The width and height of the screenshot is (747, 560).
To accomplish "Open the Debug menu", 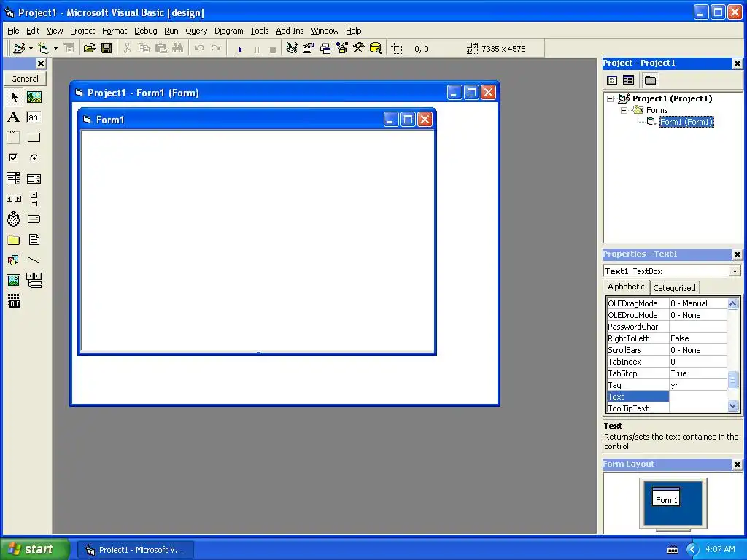I will (x=146, y=31).
